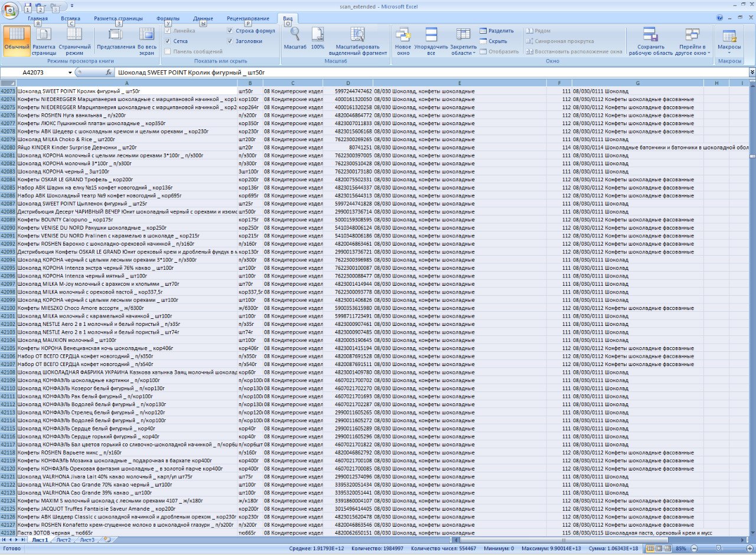The image size is (756, 555).
Task: Click Сумма value in status bar
Action: [x=613, y=549]
